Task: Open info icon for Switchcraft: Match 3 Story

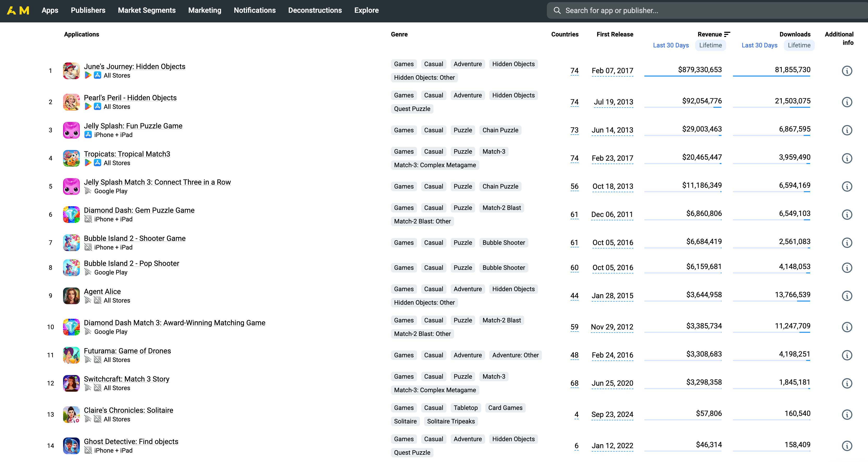Action: [x=847, y=383]
